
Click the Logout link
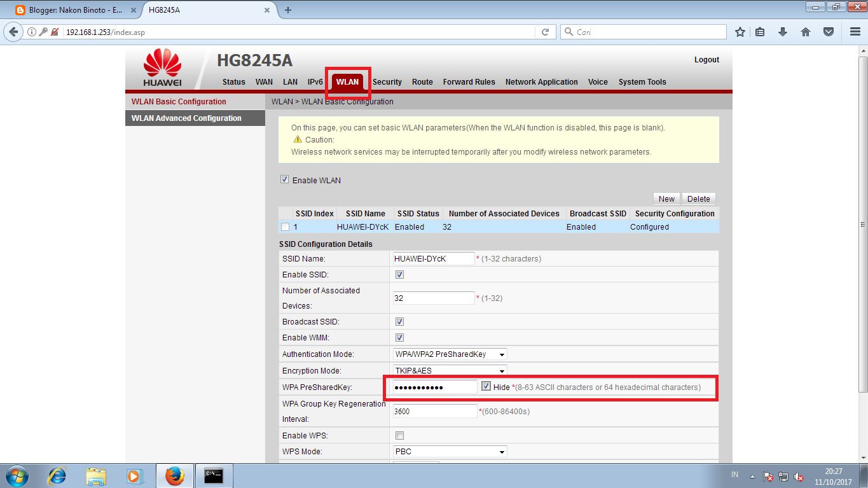(706, 60)
